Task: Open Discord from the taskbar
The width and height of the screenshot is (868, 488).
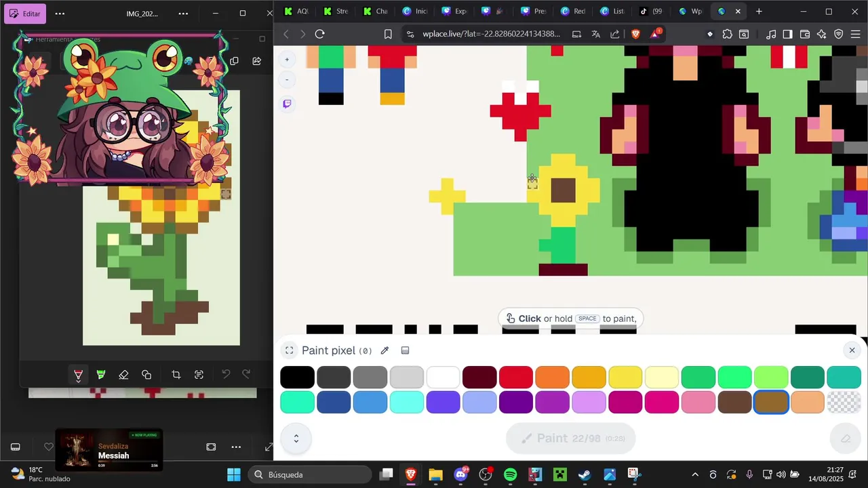Action: click(460, 474)
